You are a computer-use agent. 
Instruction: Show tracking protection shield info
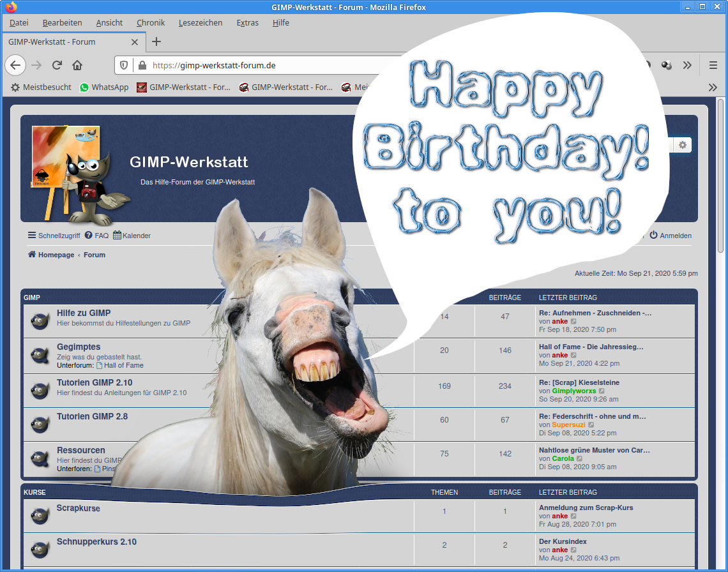(124, 66)
